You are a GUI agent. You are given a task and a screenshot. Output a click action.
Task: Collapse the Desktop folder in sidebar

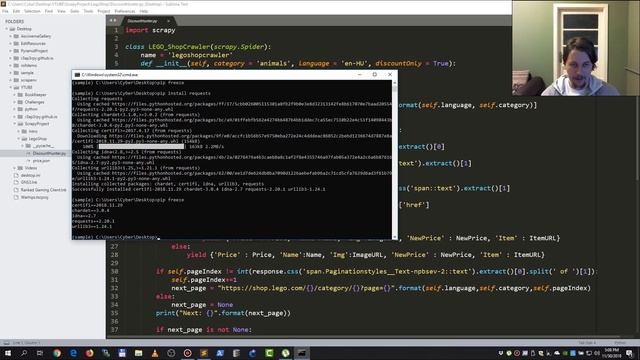(x=7, y=29)
